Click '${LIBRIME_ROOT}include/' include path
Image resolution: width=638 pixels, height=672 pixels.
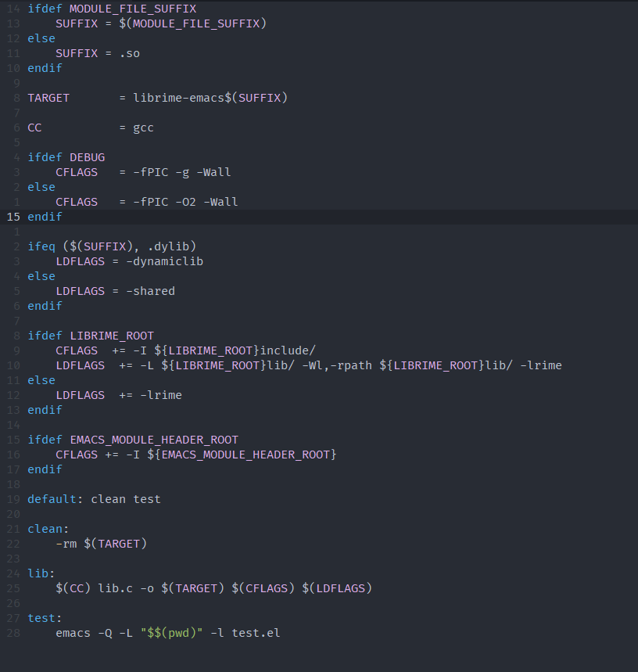(235, 350)
